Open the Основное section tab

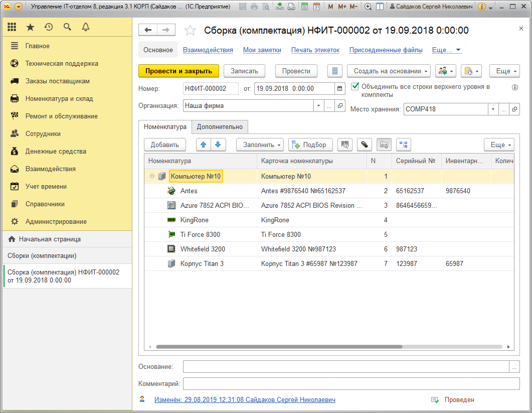[x=158, y=50]
